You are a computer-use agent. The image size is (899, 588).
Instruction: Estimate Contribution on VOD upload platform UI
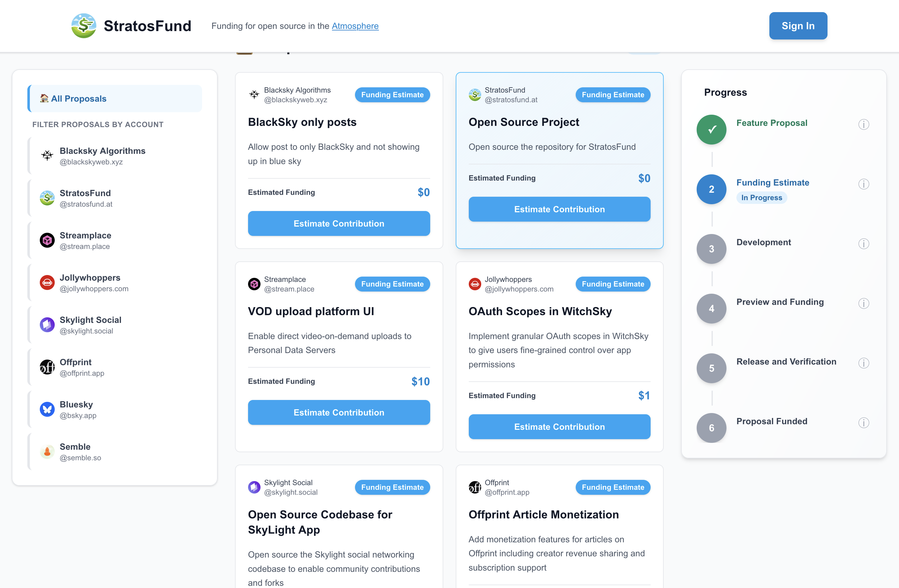coord(339,412)
